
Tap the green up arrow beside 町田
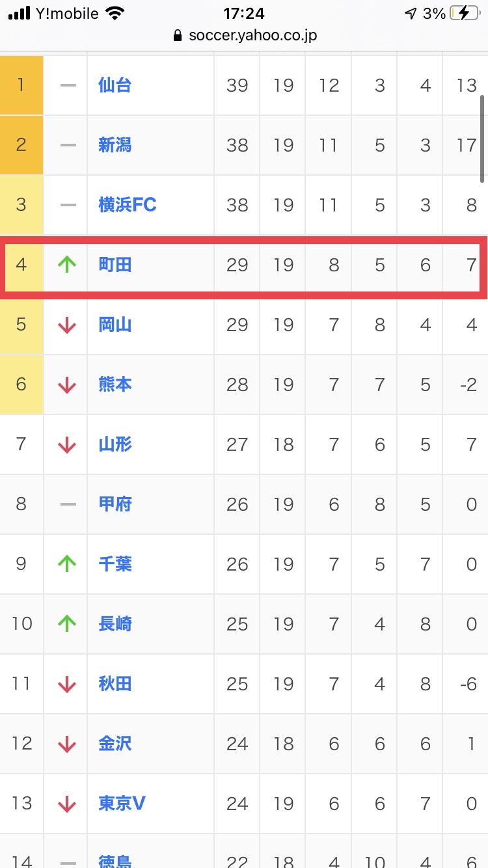[67, 265]
